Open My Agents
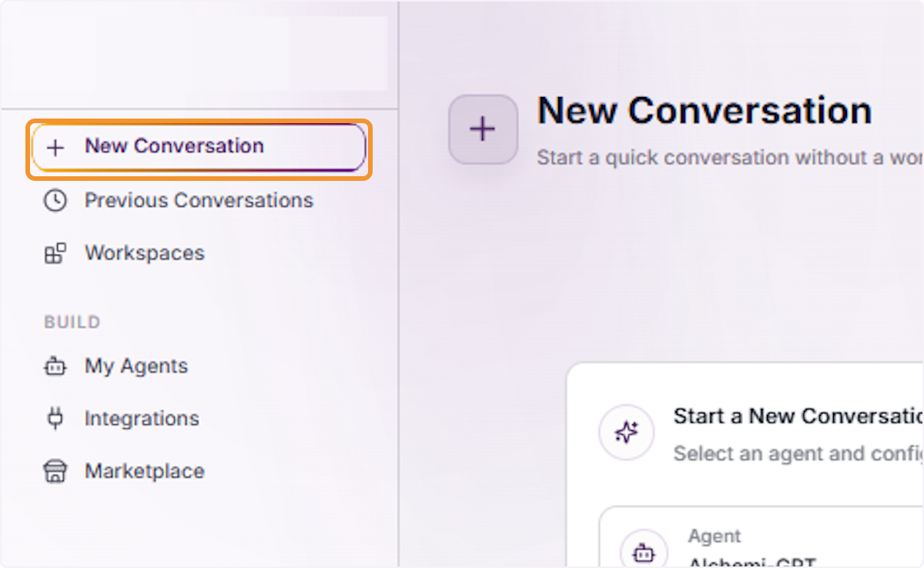Image resolution: width=924 pixels, height=568 pixels. coord(116,366)
